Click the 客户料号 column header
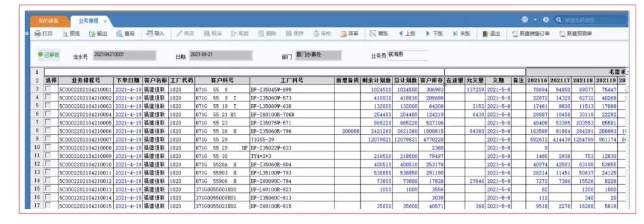This screenshot has width=644, height=224. [x=222, y=81]
